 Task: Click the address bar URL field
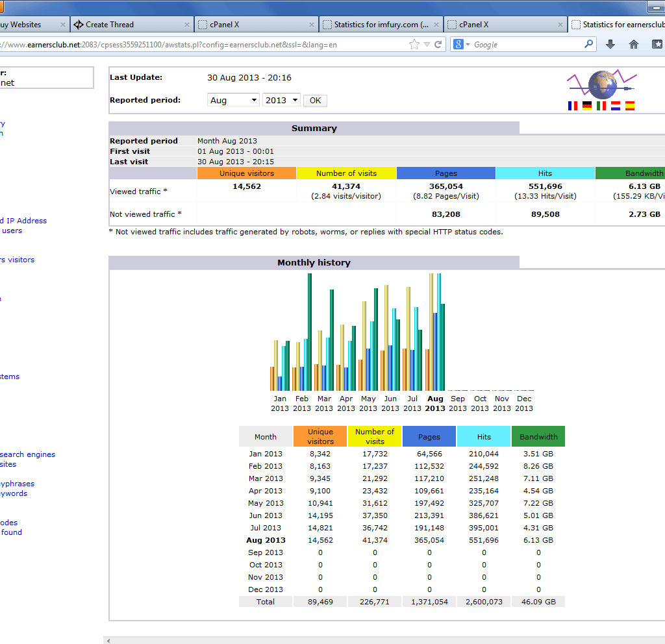pos(203,45)
